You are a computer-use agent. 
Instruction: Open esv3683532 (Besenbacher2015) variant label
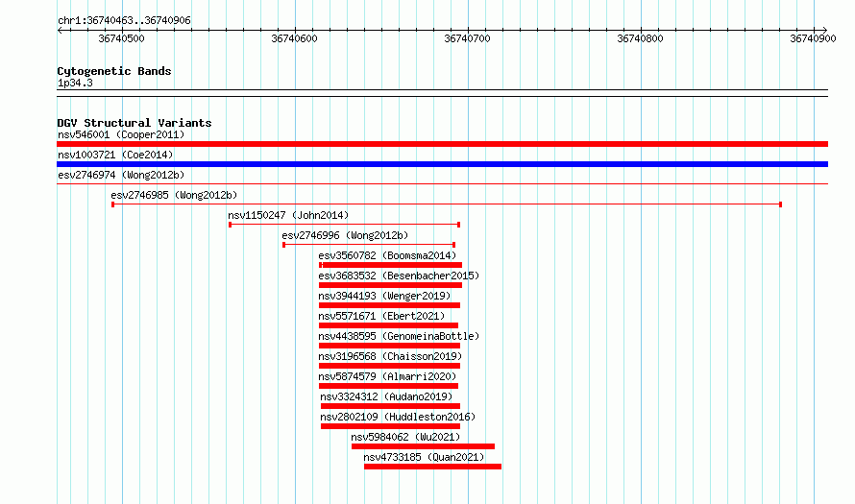(x=399, y=276)
